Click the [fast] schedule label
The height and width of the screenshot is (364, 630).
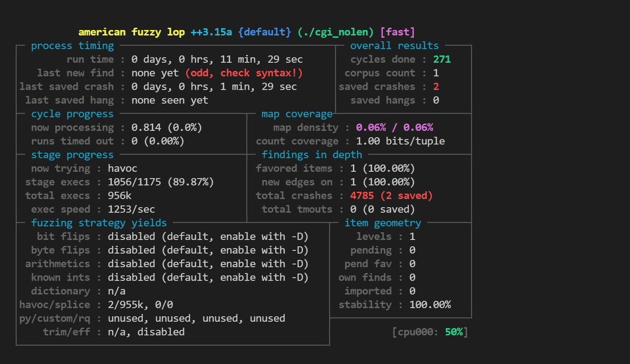tap(398, 32)
